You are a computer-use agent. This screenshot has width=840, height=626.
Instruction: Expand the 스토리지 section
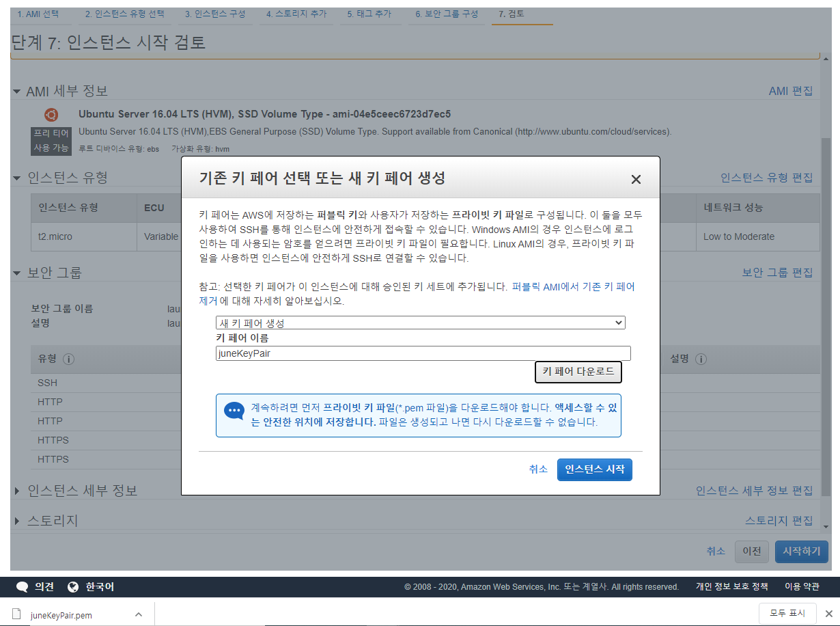(16, 521)
